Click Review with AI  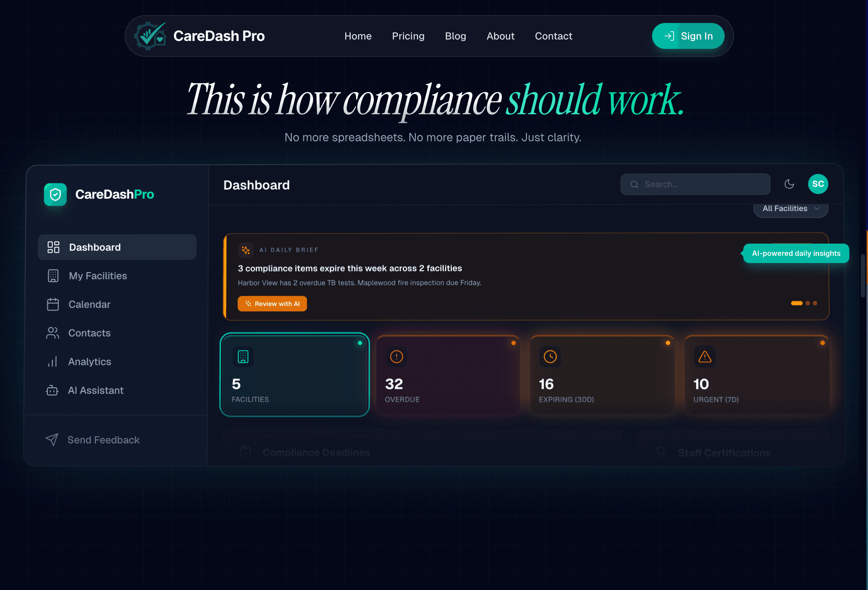click(272, 303)
